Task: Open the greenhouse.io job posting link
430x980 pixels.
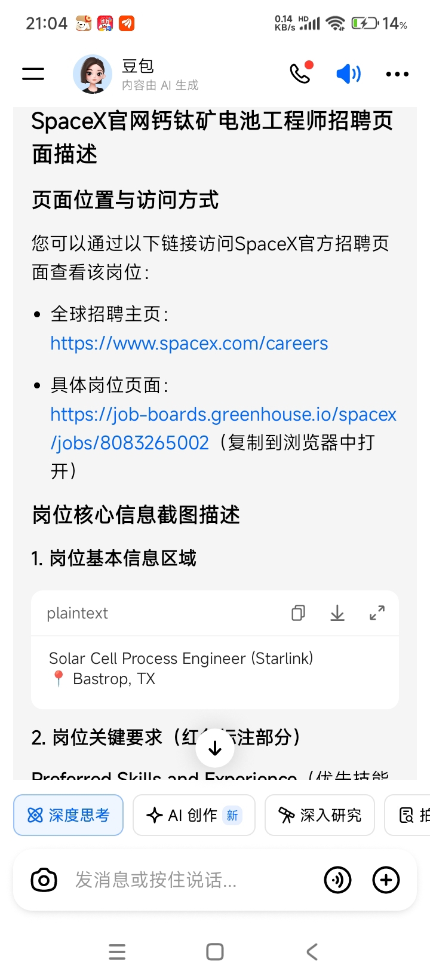Action: click(223, 428)
